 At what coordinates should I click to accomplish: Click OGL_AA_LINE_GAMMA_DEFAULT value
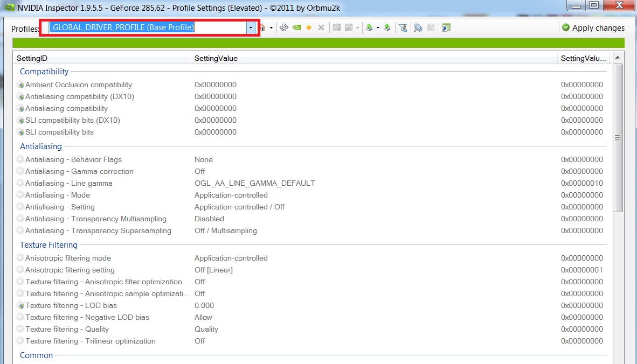point(255,183)
